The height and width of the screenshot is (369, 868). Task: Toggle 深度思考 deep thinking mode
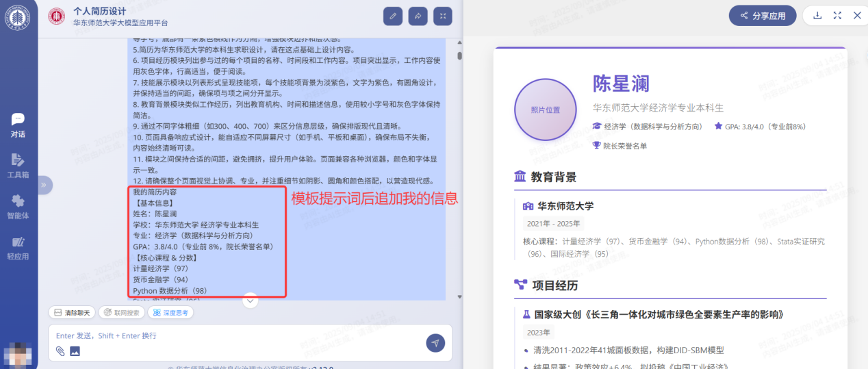pyautogui.click(x=170, y=313)
